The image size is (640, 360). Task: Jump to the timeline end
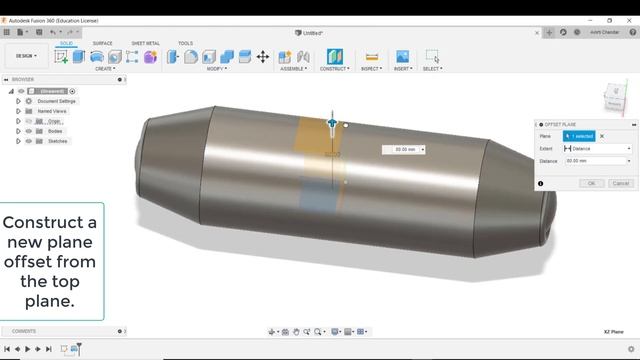pyautogui.click(x=49, y=349)
